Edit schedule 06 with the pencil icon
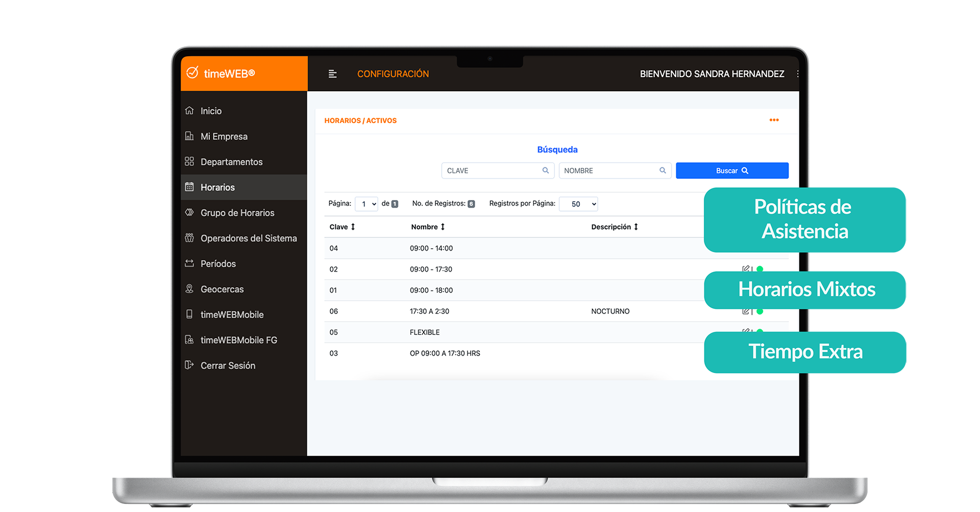This screenshot has width=980, height=512. (746, 311)
